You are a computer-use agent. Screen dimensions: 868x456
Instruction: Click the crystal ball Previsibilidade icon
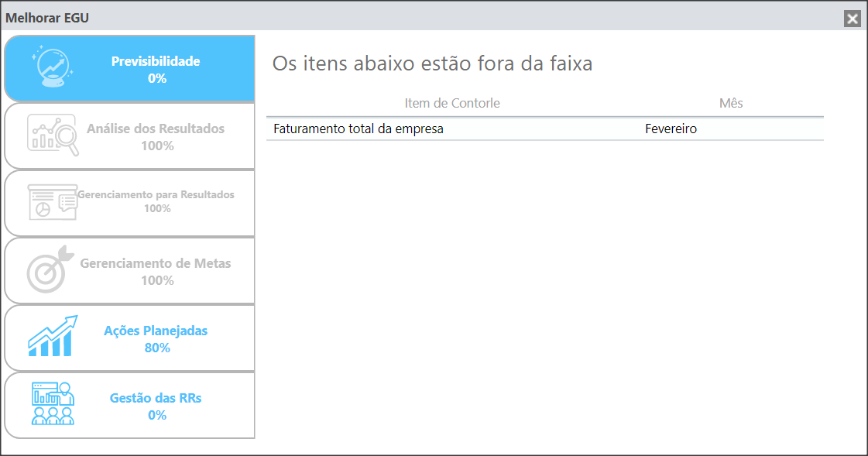click(53, 67)
